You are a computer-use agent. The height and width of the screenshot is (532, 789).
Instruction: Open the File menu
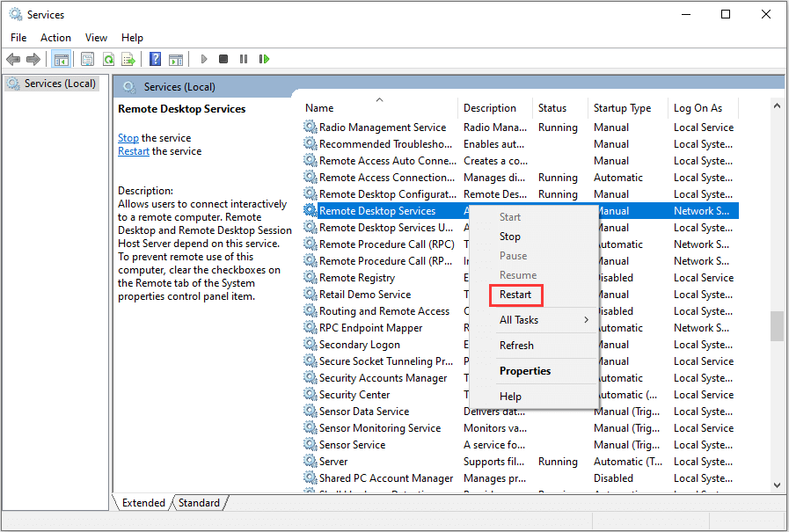click(18, 38)
